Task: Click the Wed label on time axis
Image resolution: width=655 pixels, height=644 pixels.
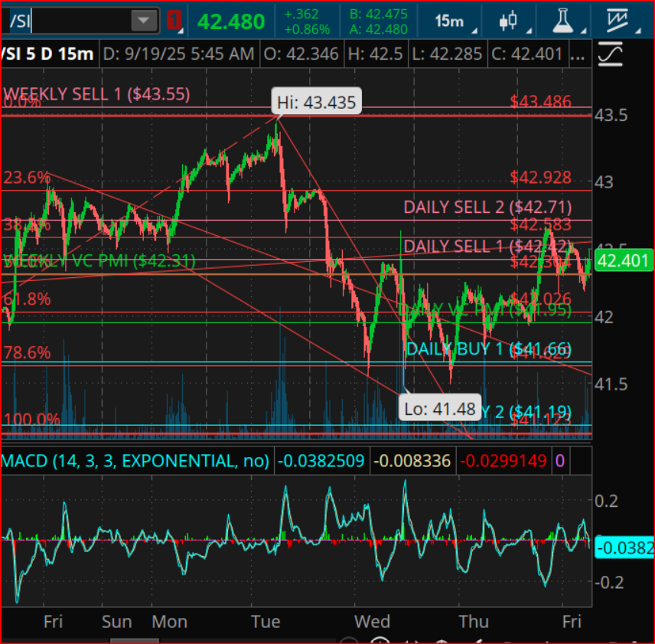Action: [372, 622]
